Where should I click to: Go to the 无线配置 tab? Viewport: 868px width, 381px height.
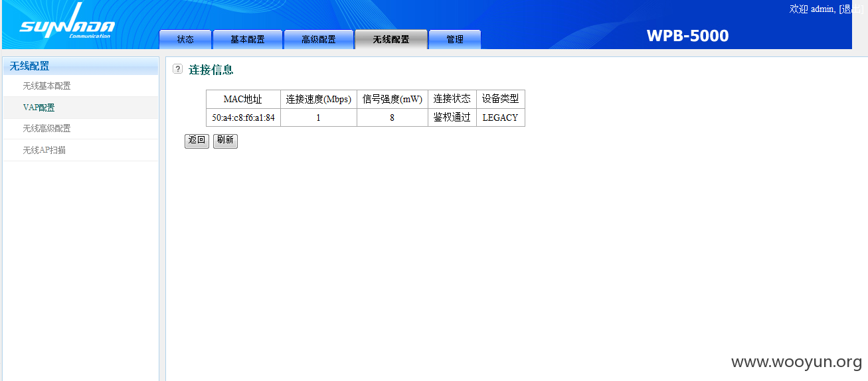391,39
